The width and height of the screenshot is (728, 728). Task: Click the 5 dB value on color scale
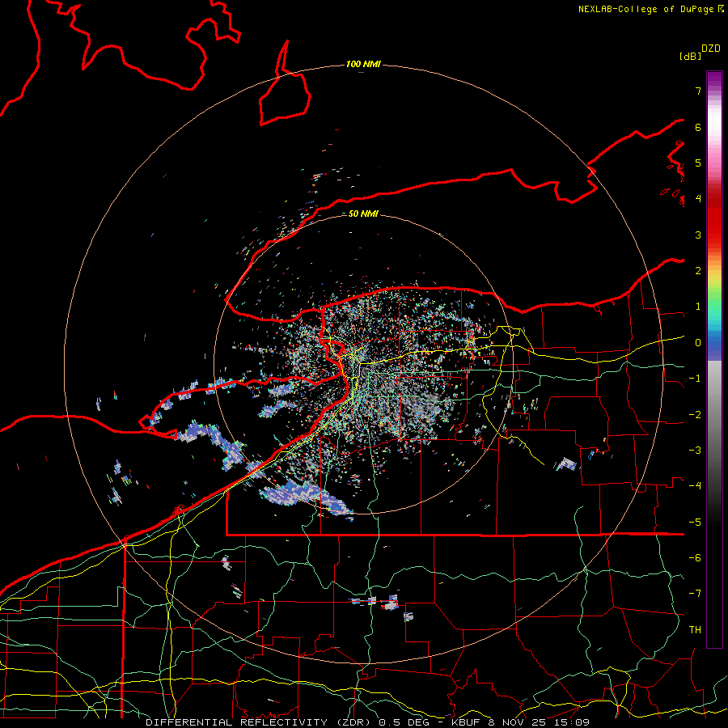[698, 163]
